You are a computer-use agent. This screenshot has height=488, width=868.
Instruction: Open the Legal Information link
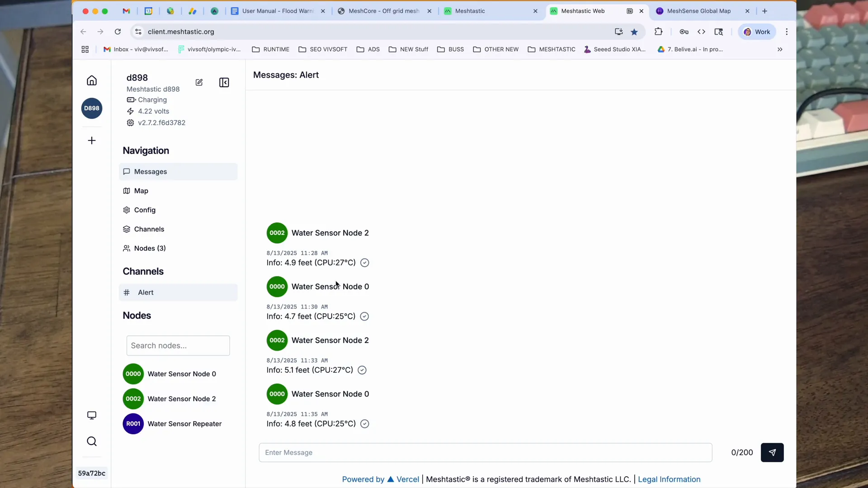tap(669, 479)
